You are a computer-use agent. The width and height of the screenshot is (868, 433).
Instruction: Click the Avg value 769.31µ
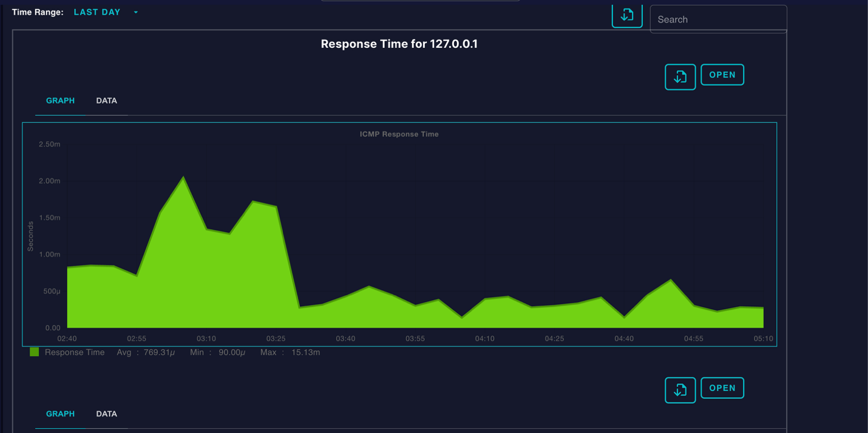[159, 352]
